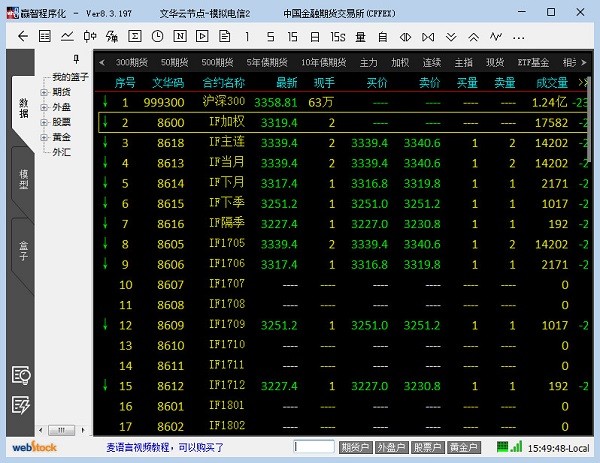Sort by the 最新 column header
This screenshot has width=600, height=463.
click(x=286, y=82)
